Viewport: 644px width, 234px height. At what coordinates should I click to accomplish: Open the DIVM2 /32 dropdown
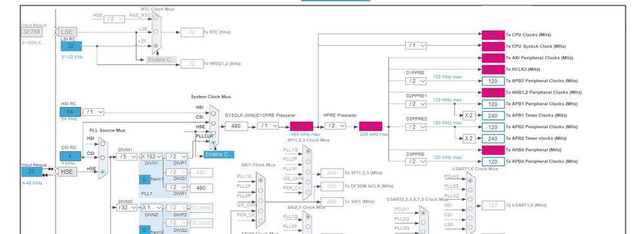coord(126,208)
